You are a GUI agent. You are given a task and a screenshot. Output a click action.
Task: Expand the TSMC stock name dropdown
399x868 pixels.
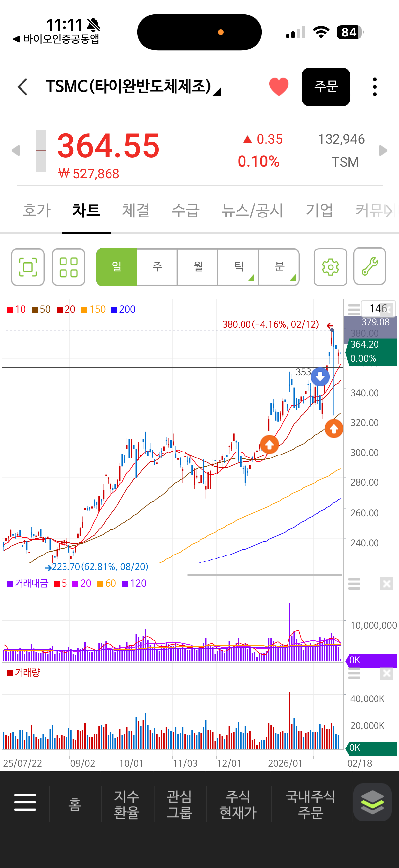[x=217, y=91]
